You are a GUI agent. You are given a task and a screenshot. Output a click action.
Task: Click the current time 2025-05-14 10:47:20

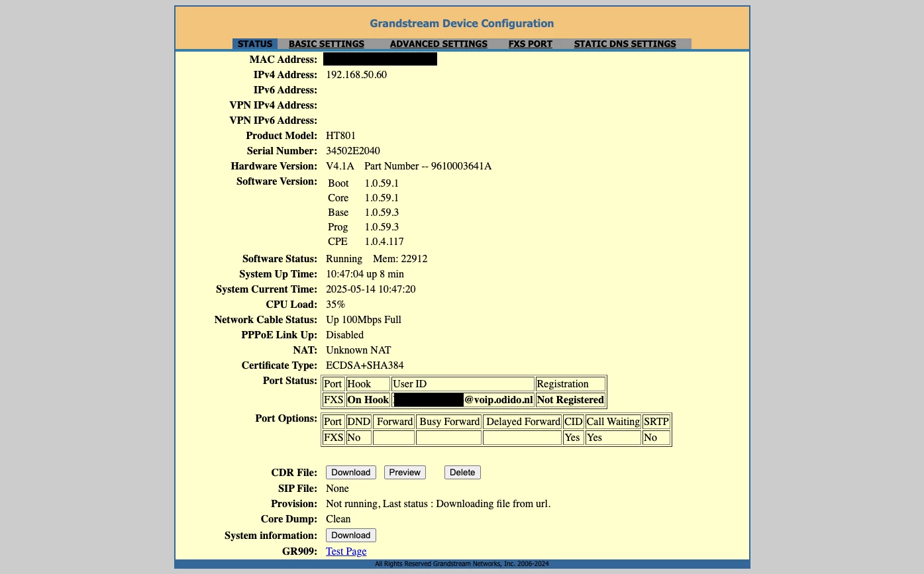(371, 289)
